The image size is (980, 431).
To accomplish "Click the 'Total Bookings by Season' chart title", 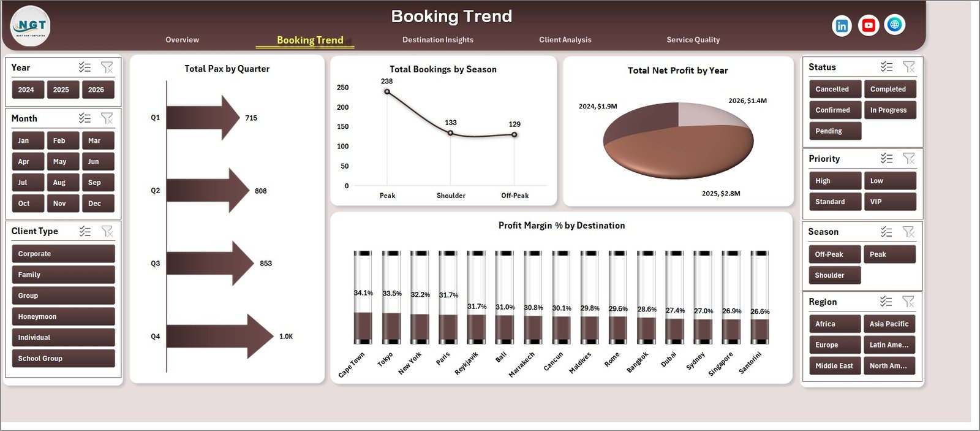I will pyautogui.click(x=443, y=69).
